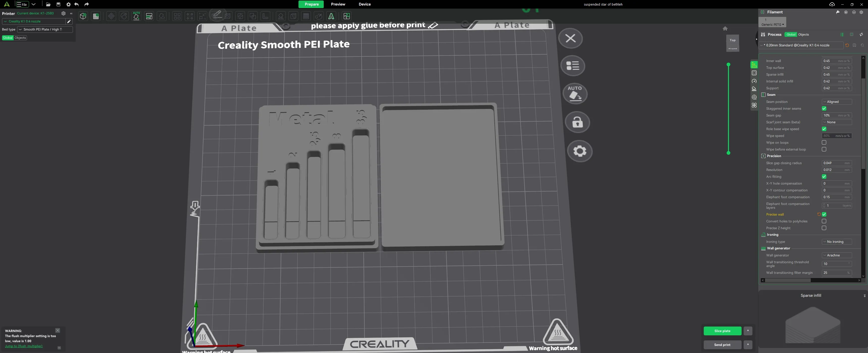Click the Split to objects icon
The image size is (868, 353).
(x=177, y=16)
